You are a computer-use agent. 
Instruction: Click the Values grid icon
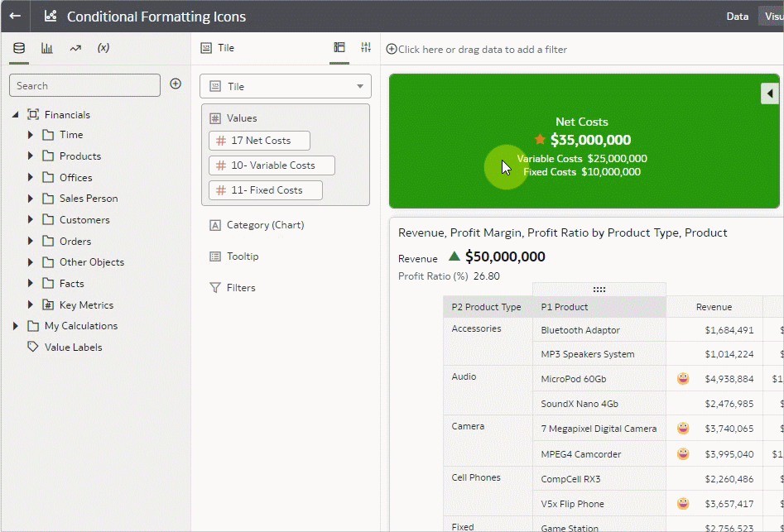tap(215, 118)
